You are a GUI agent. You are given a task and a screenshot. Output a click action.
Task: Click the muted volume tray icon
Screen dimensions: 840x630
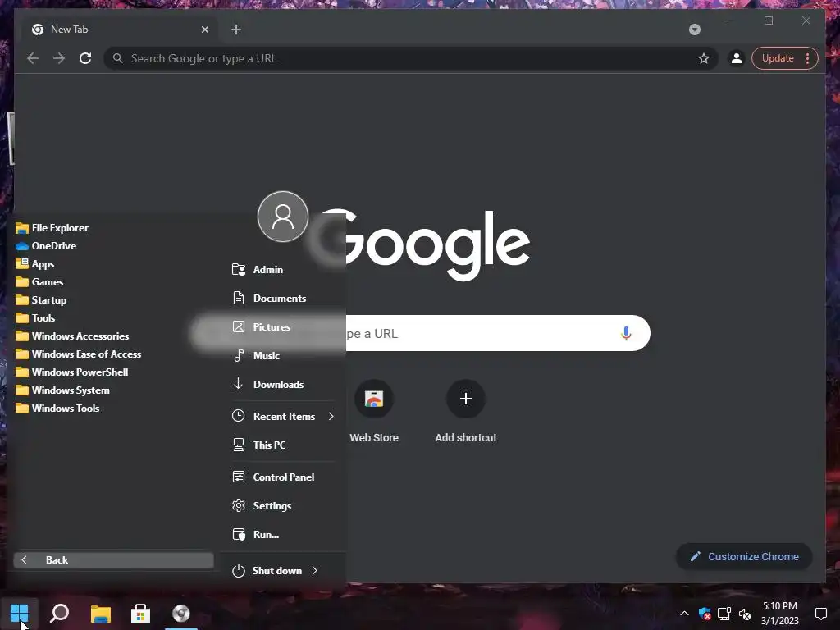(x=745, y=614)
